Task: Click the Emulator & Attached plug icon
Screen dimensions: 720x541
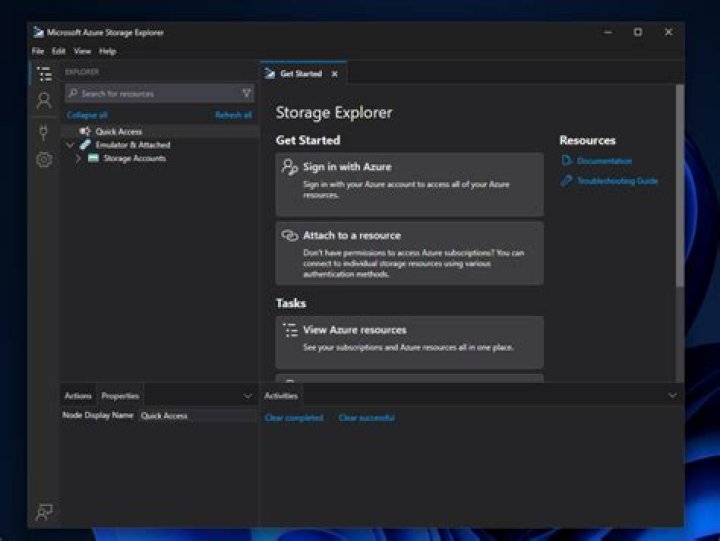Action: pyautogui.click(x=85, y=145)
